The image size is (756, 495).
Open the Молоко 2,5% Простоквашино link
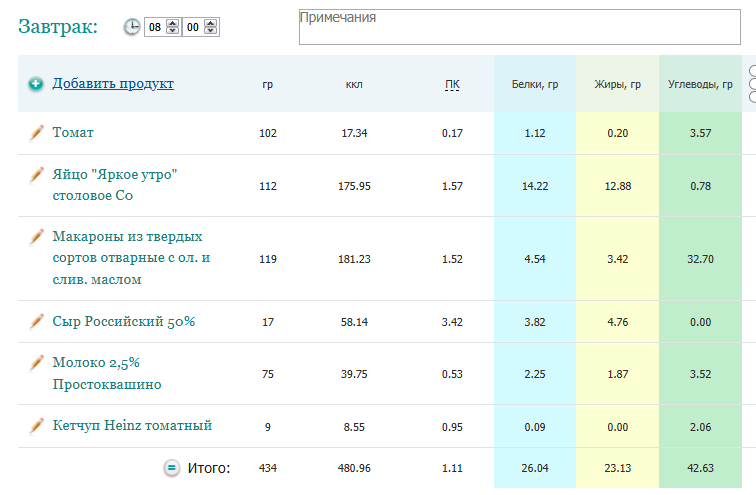[x=107, y=374]
